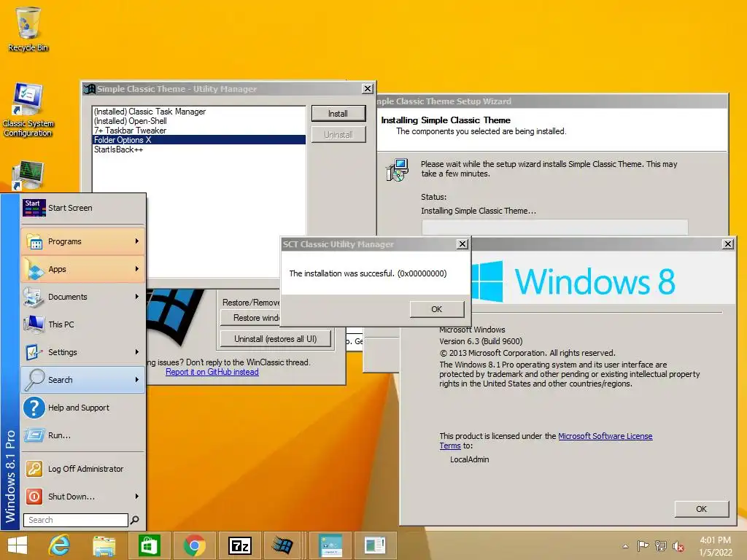Focus the start menu Search box
This screenshot has height=560, width=747.
pyautogui.click(x=76, y=520)
